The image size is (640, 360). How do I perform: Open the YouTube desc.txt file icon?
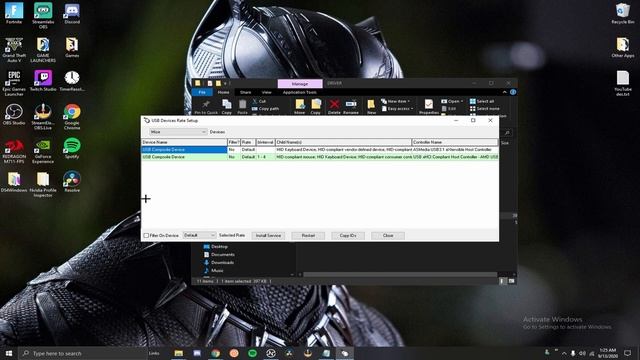pyautogui.click(x=623, y=83)
